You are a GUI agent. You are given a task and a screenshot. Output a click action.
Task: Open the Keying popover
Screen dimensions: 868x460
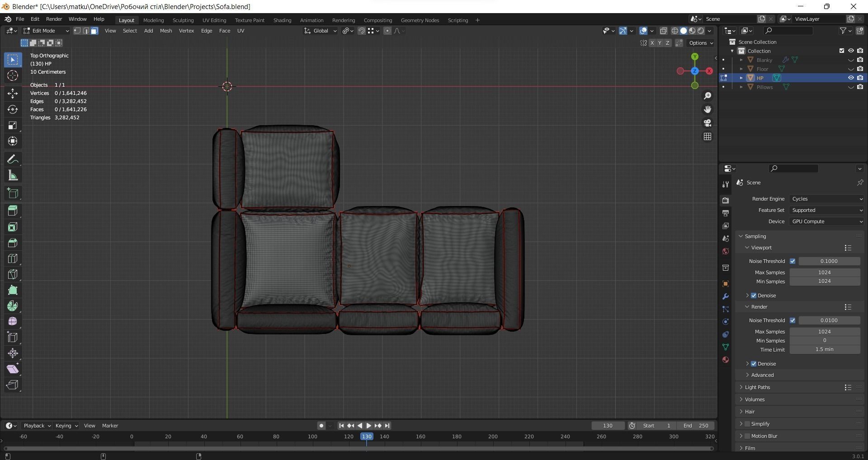[x=66, y=426]
